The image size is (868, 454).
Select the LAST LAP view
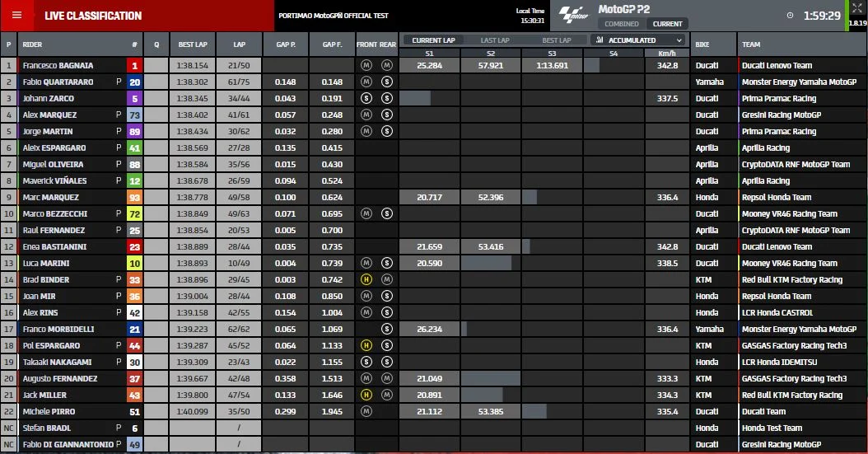495,40
